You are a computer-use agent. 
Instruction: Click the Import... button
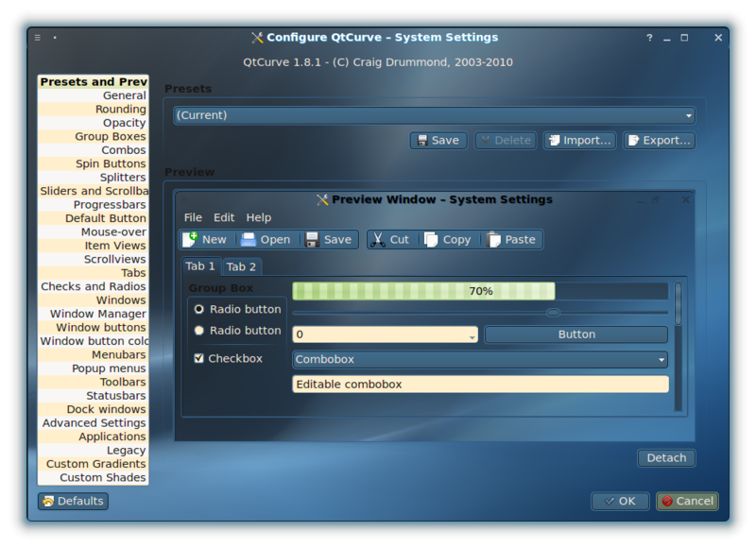[x=579, y=140]
